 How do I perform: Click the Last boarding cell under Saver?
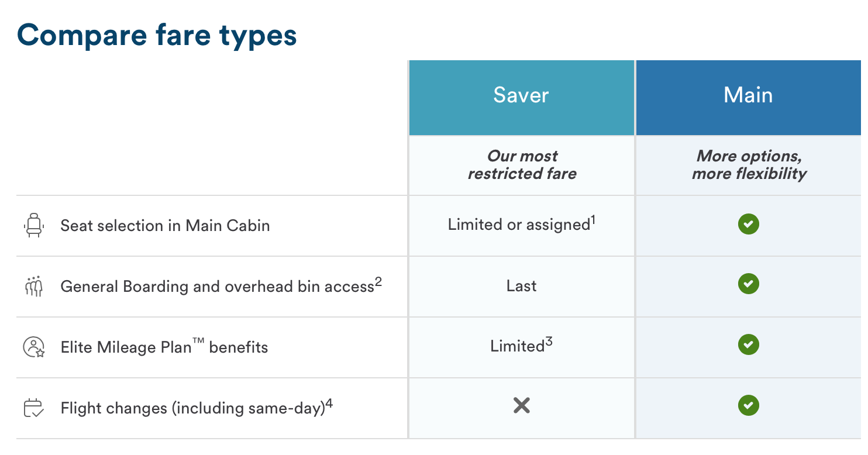pos(521,286)
